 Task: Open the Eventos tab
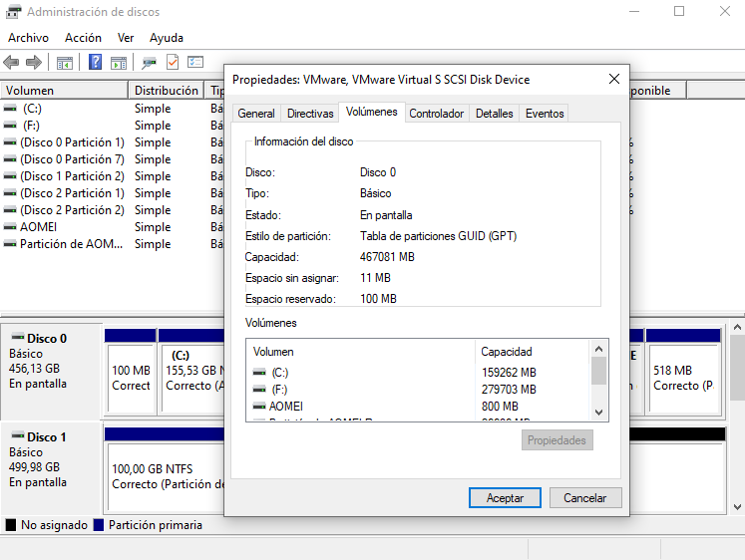(545, 114)
